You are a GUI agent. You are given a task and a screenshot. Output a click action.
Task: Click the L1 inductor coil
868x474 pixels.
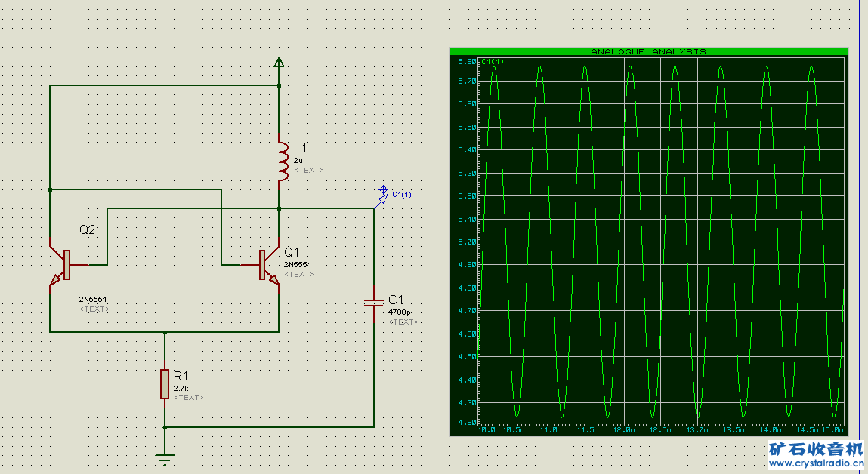pyautogui.click(x=283, y=161)
